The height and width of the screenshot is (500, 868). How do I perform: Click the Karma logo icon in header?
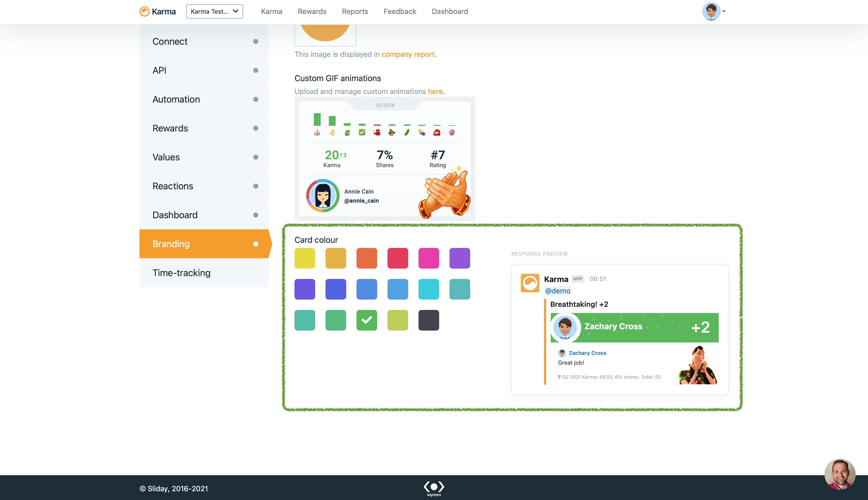point(145,11)
